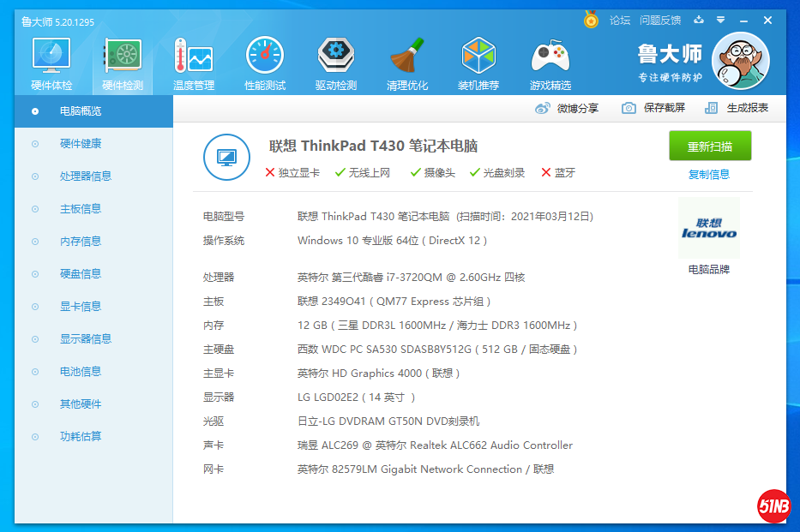Share via 微博分享
This screenshot has height=532, width=800.
[568, 108]
